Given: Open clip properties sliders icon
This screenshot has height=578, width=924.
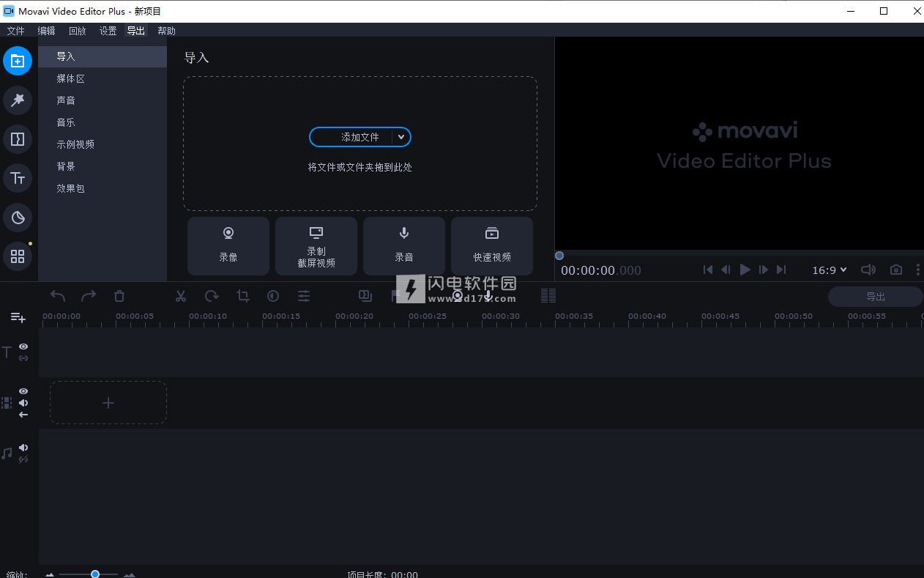Looking at the screenshot, I should click(304, 296).
